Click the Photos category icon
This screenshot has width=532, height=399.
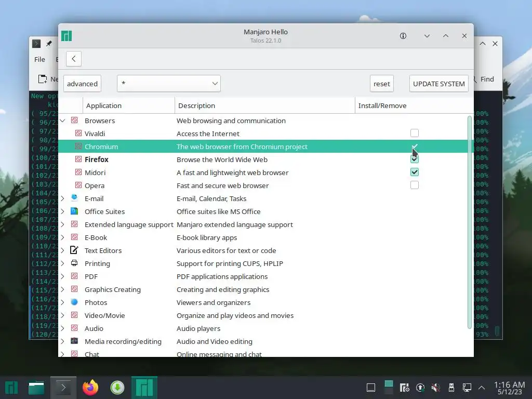[x=74, y=302]
